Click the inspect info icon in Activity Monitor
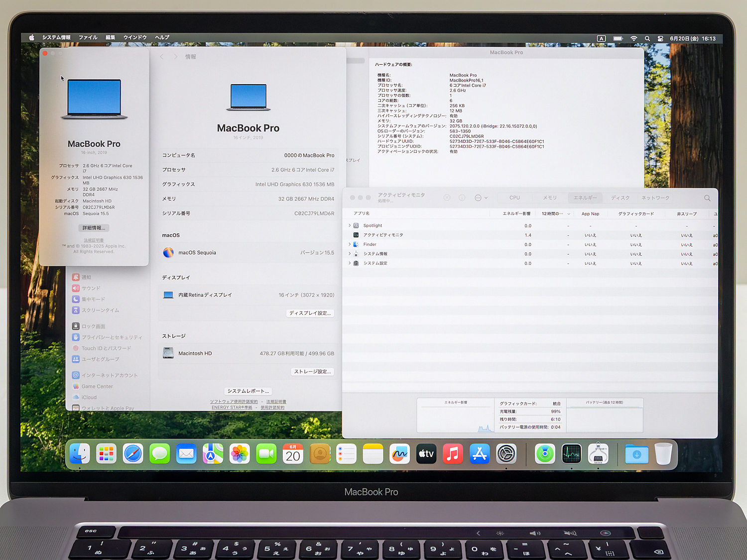 click(x=462, y=198)
